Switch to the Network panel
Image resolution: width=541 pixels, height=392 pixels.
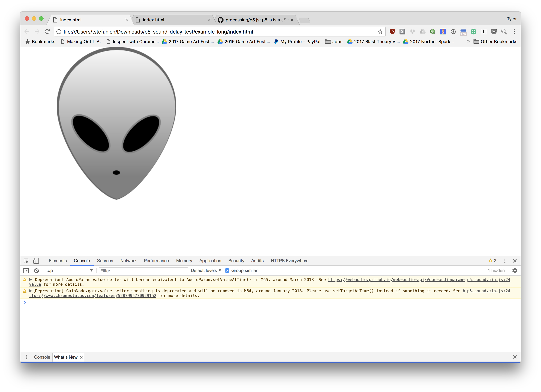click(x=128, y=261)
